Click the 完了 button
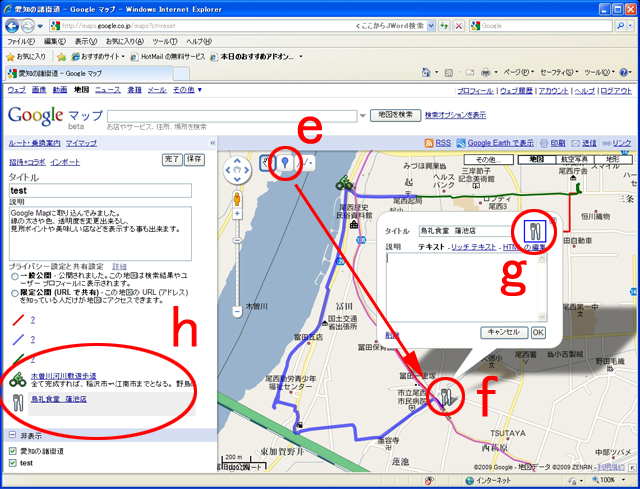Image resolution: width=640 pixels, height=489 pixels. [x=172, y=160]
